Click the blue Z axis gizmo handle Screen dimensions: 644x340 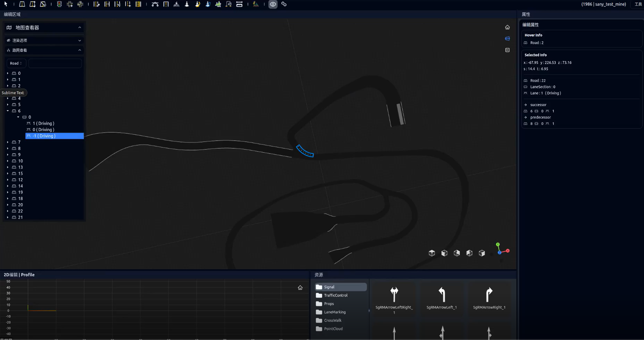(x=499, y=253)
